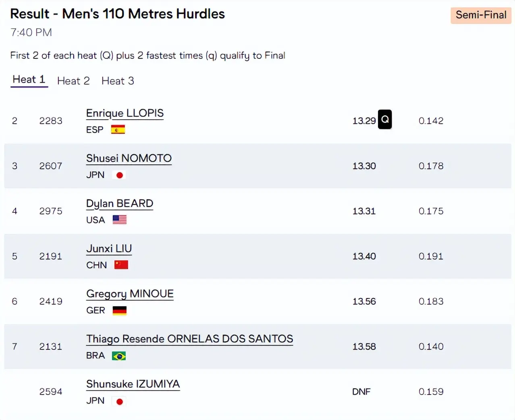Open Thiago Resende ORNELAS DOS SANTOS profile
This screenshot has height=420, width=515.
pyautogui.click(x=189, y=339)
